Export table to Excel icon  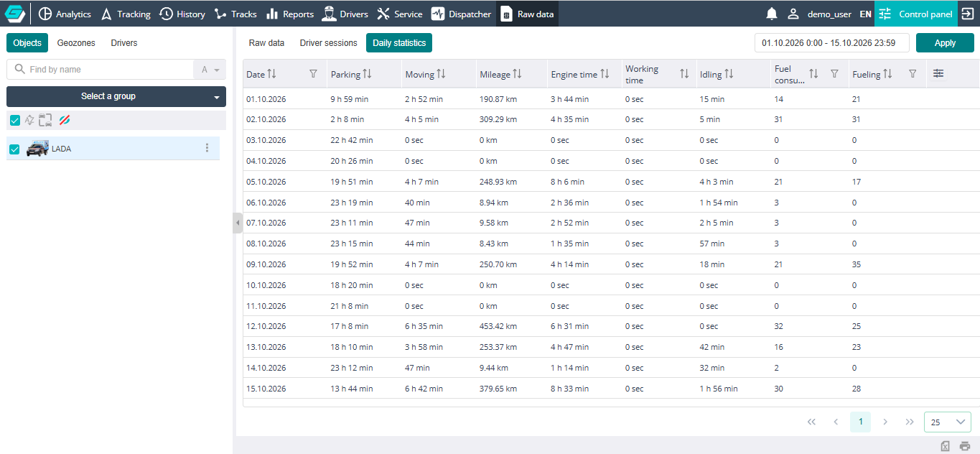click(x=946, y=445)
